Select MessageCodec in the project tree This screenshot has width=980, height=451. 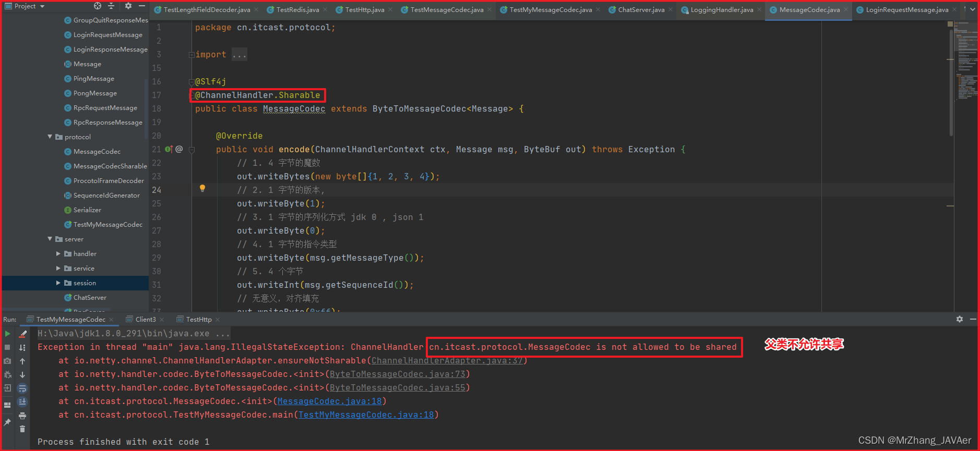coord(97,151)
